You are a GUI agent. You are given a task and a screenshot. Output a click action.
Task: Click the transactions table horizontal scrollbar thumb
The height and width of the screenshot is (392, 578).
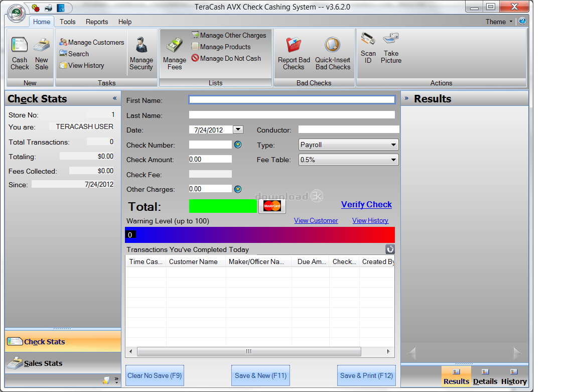[x=249, y=351]
